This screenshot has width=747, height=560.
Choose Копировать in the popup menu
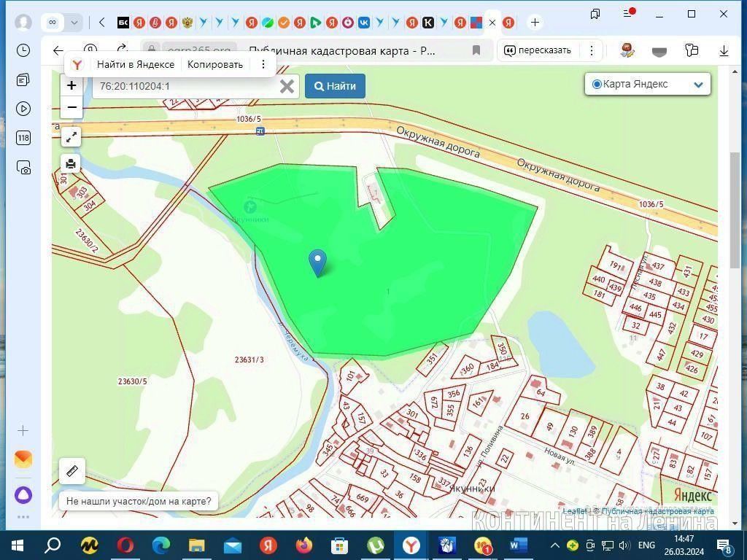pos(215,64)
